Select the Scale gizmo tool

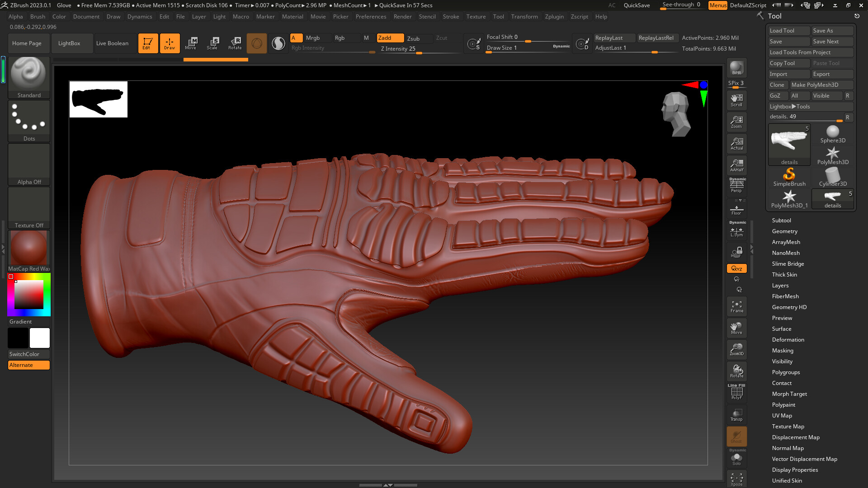[x=212, y=43]
